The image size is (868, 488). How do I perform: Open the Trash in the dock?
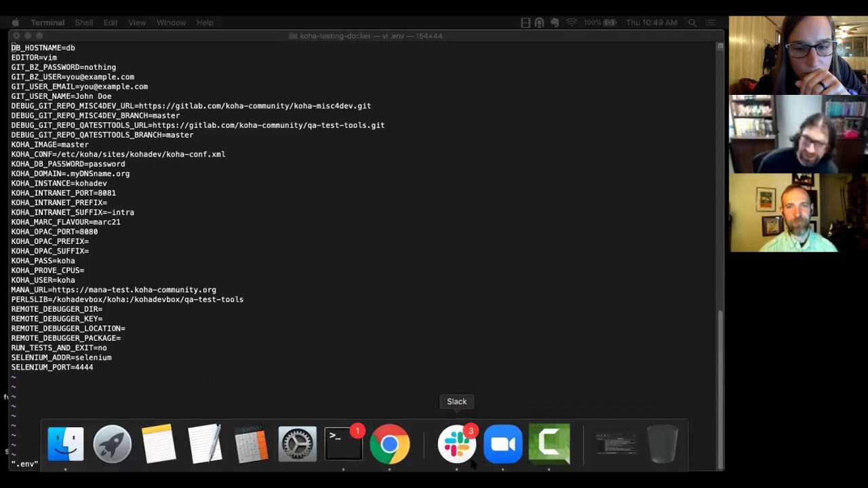click(x=663, y=444)
